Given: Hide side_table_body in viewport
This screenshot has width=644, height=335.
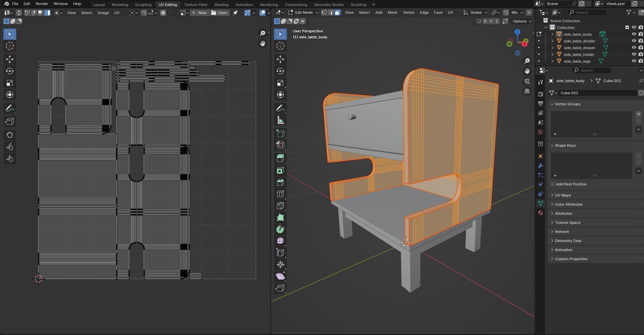Looking at the screenshot, I should 634,34.
